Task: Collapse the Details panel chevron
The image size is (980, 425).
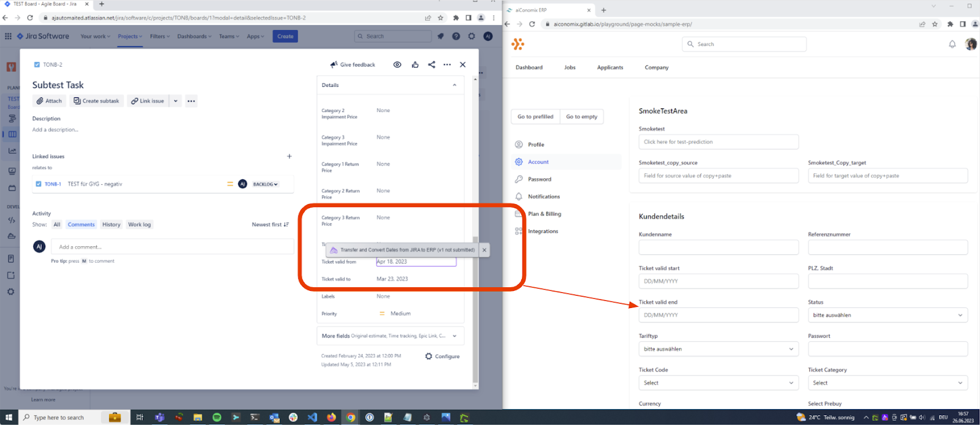Action: coord(454,85)
